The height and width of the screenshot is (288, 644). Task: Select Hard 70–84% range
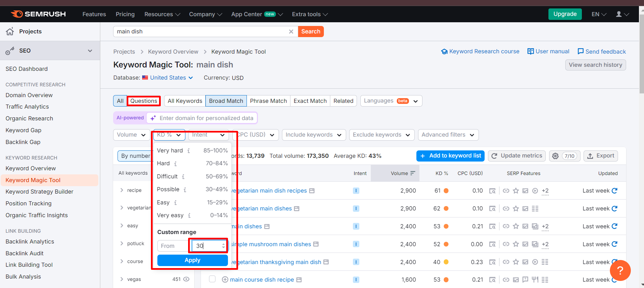pyautogui.click(x=192, y=163)
